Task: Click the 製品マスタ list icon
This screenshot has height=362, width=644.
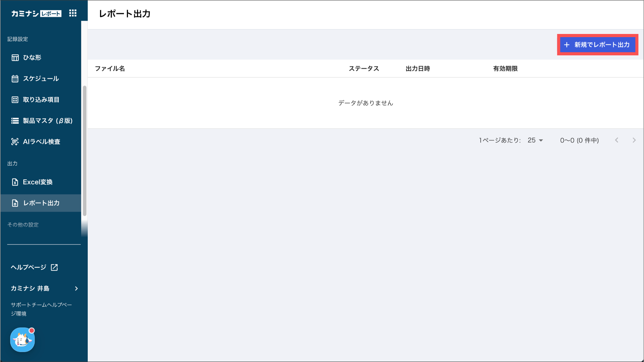Action: [15, 121]
